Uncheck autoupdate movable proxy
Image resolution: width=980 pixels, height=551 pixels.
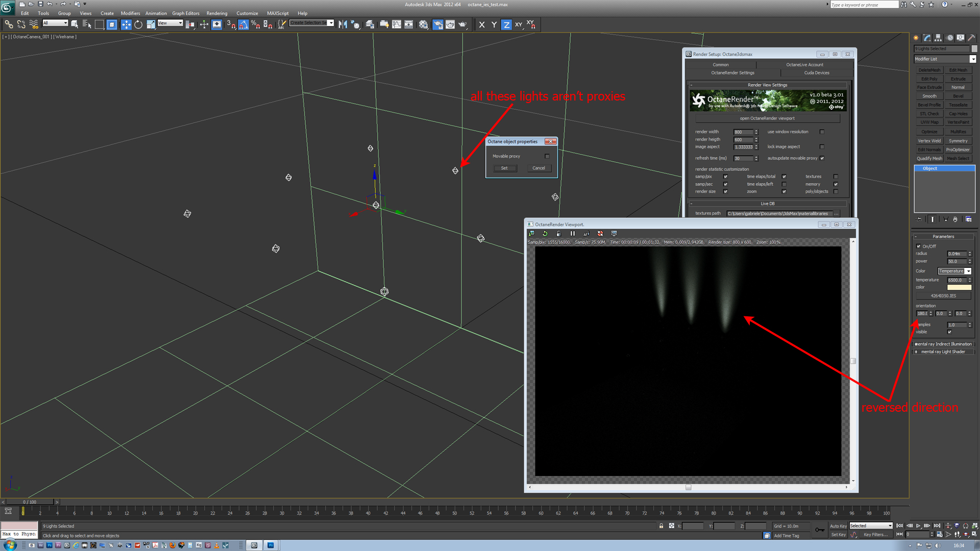(822, 158)
